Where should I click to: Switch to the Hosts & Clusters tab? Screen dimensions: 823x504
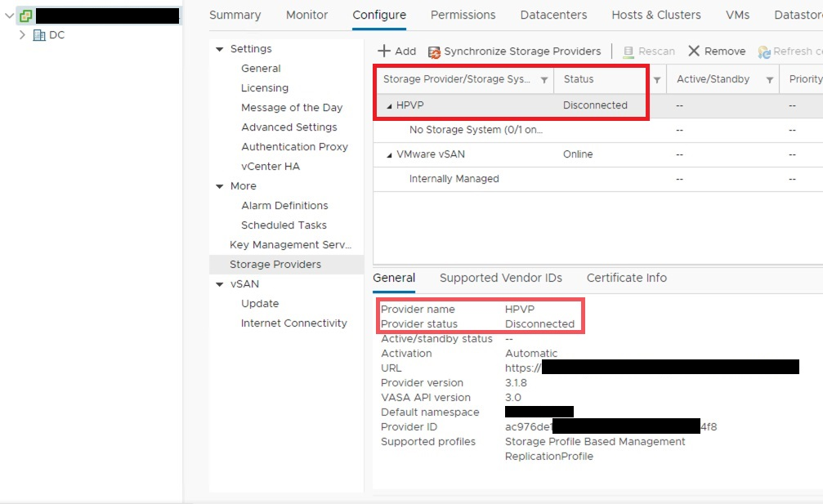[655, 15]
